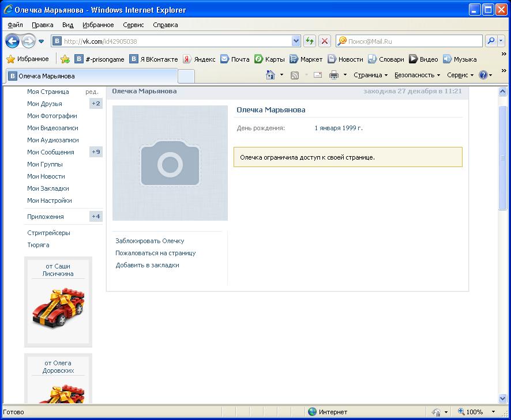The image size is (511, 420).
Task: Click the Refresh page icon
Action: coord(310,41)
